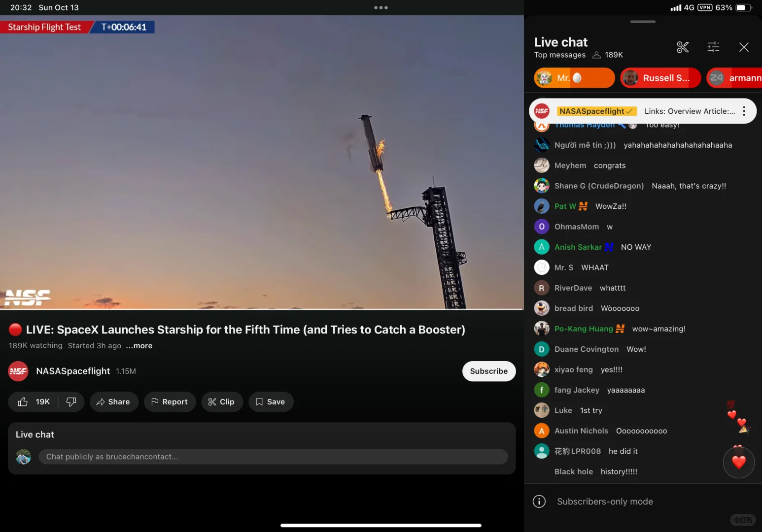Image resolution: width=762 pixels, height=532 pixels.
Task: Tap the Subscribers-only mode info icon
Action: pos(539,501)
